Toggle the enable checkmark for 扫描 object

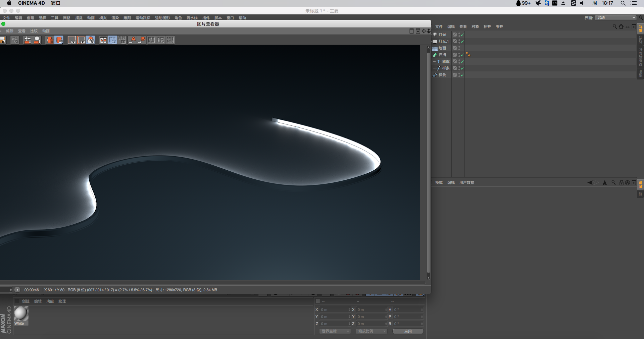click(462, 55)
